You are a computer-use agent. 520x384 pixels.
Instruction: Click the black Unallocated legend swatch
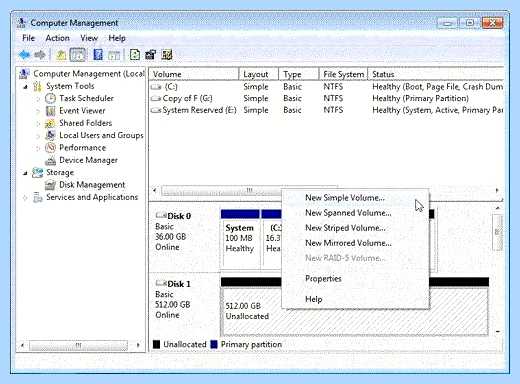[156, 345]
